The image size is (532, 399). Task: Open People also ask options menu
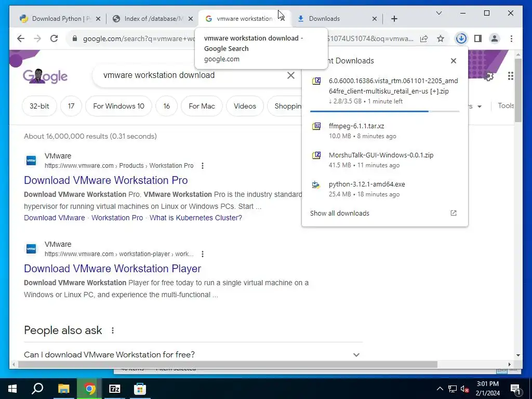(113, 330)
